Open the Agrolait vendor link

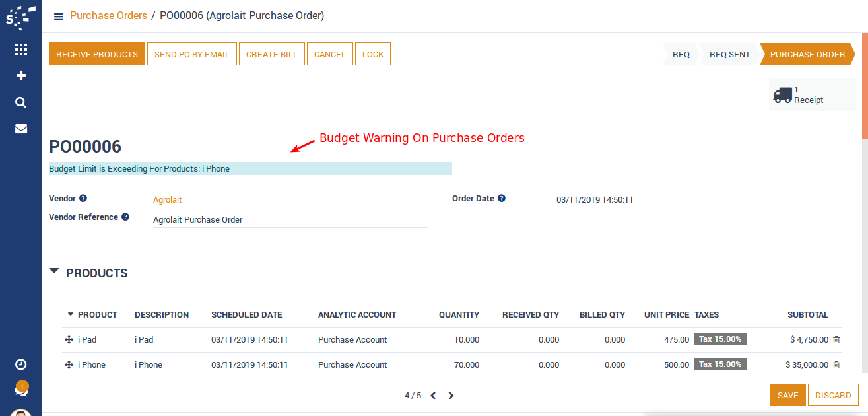167,199
